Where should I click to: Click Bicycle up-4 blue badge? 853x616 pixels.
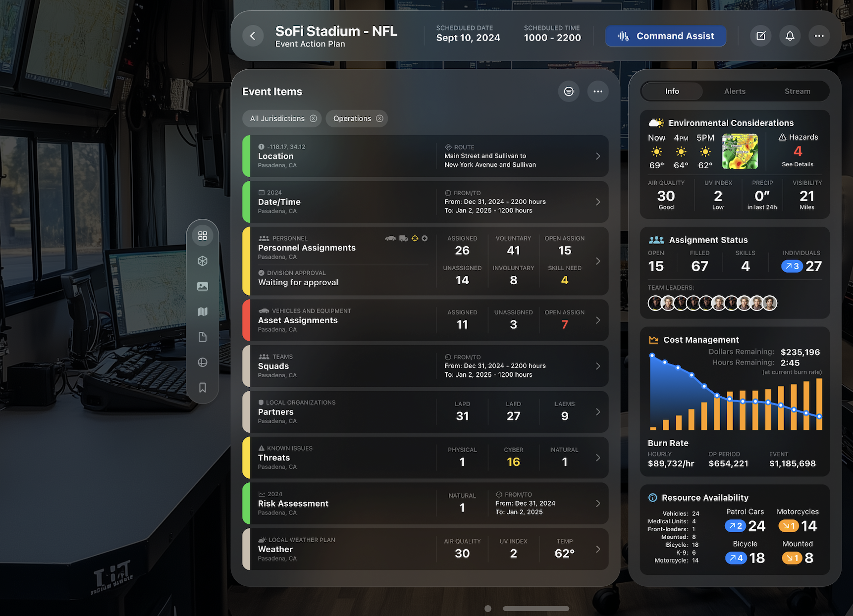point(736,558)
